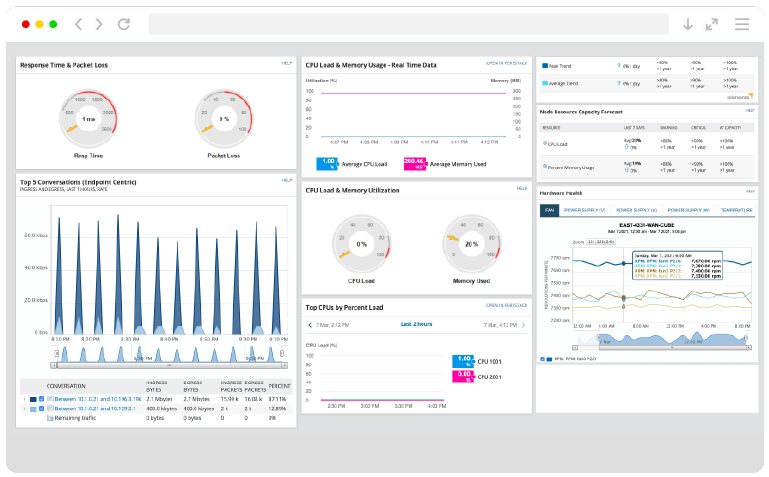Viewport: 769px width, 477px height.
Task: Open CPU Load & Memory Usage chart in PerfStack
Action: point(507,63)
